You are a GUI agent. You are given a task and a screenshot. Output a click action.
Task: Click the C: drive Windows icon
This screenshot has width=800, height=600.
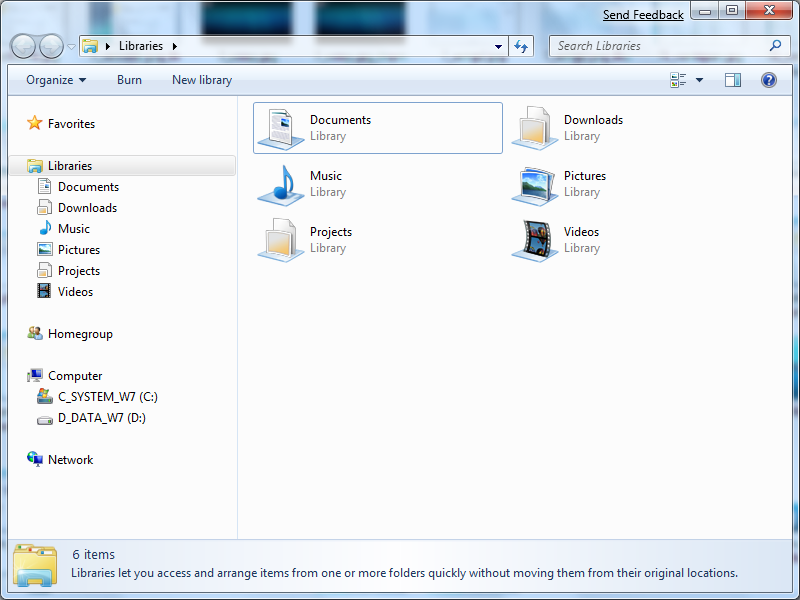(45, 396)
